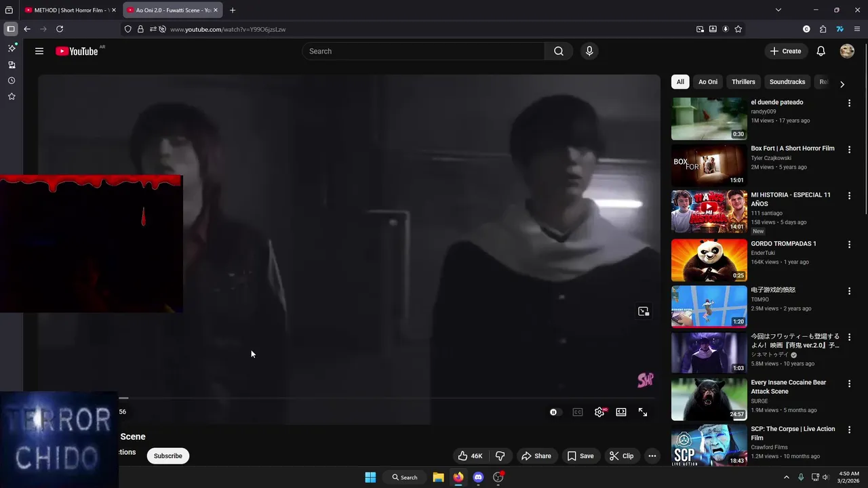Start voice search with the microphone
Screen dimensions: 868x488
click(589, 51)
